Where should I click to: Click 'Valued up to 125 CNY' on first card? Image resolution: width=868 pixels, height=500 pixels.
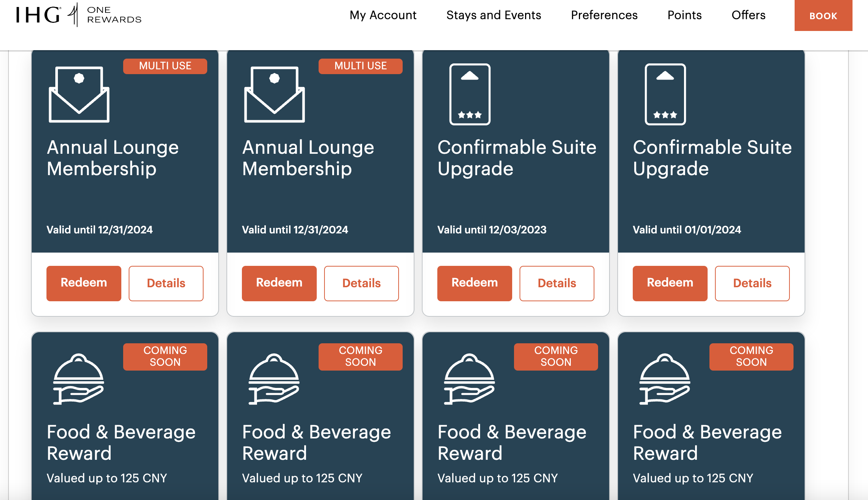(x=107, y=478)
